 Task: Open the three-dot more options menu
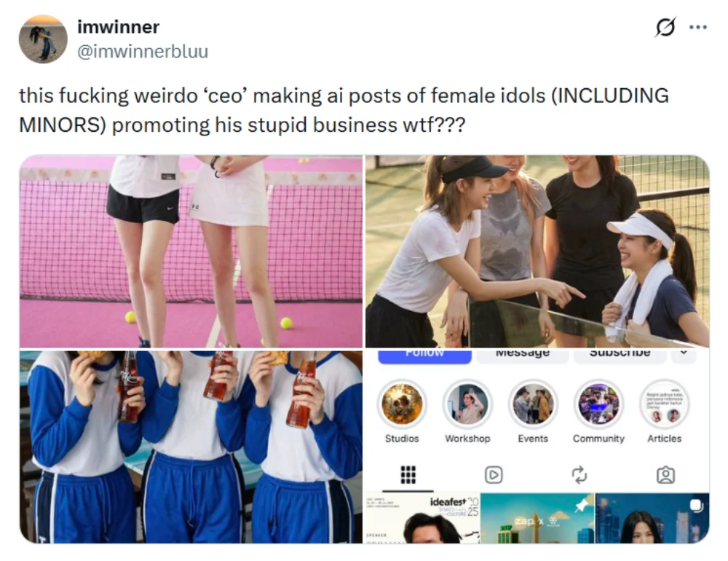[x=698, y=28]
